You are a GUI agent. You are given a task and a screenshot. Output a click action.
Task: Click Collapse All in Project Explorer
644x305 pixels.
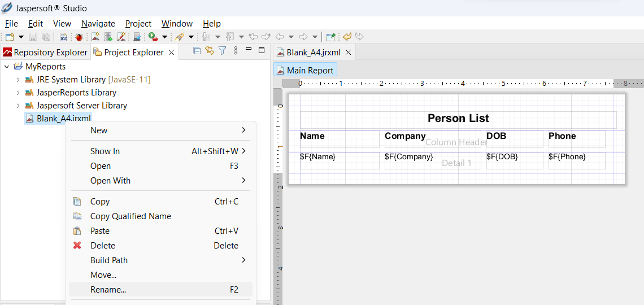pyautogui.click(x=197, y=51)
